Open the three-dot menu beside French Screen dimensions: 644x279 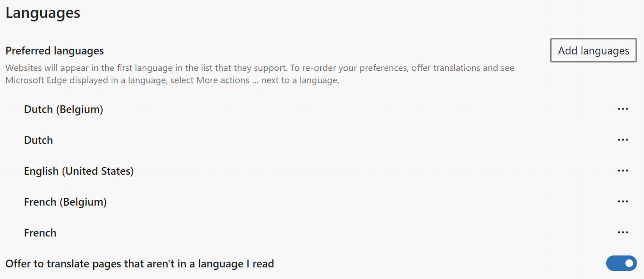point(622,232)
